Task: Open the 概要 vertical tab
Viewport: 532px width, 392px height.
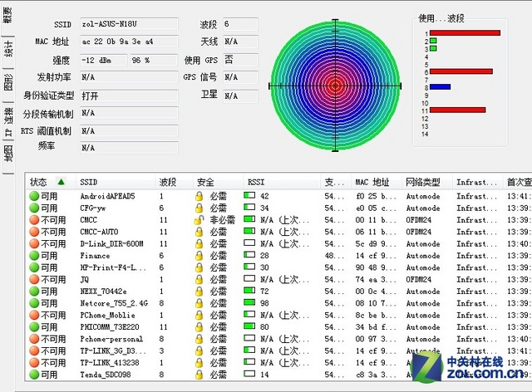Action: click(x=7, y=15)
